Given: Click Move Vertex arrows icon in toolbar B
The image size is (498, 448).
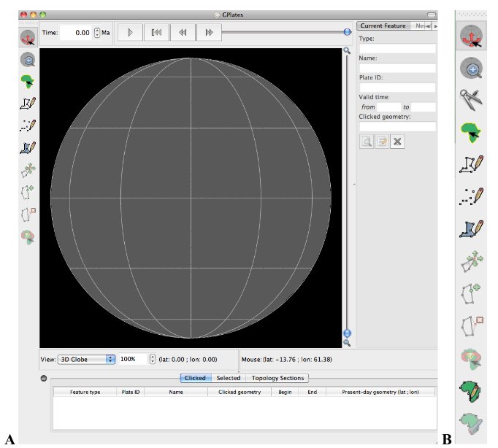Looking at the screenshot, I should point(472,261).
